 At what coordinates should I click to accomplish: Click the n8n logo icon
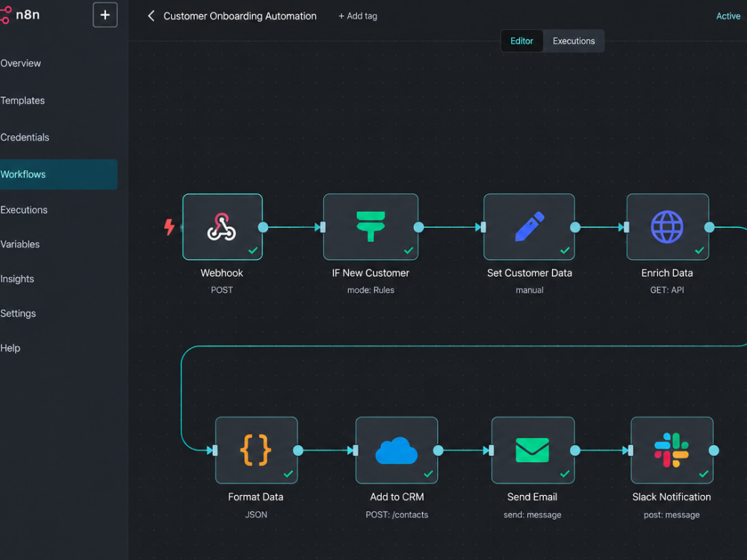pyautogui.click(x=4, y=15)
